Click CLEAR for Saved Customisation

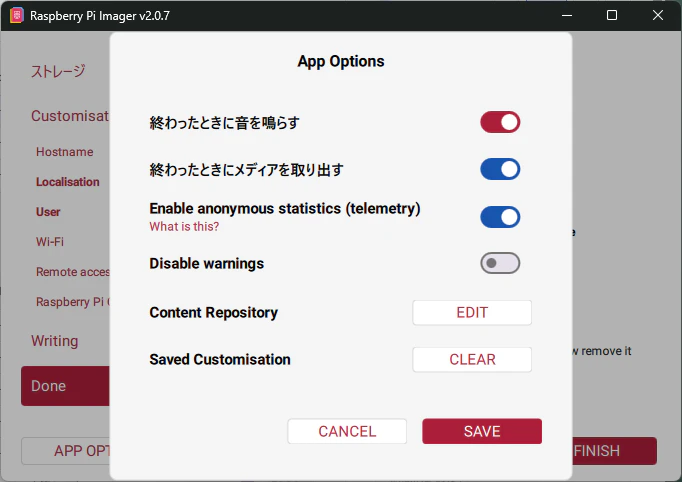(472, 359)
